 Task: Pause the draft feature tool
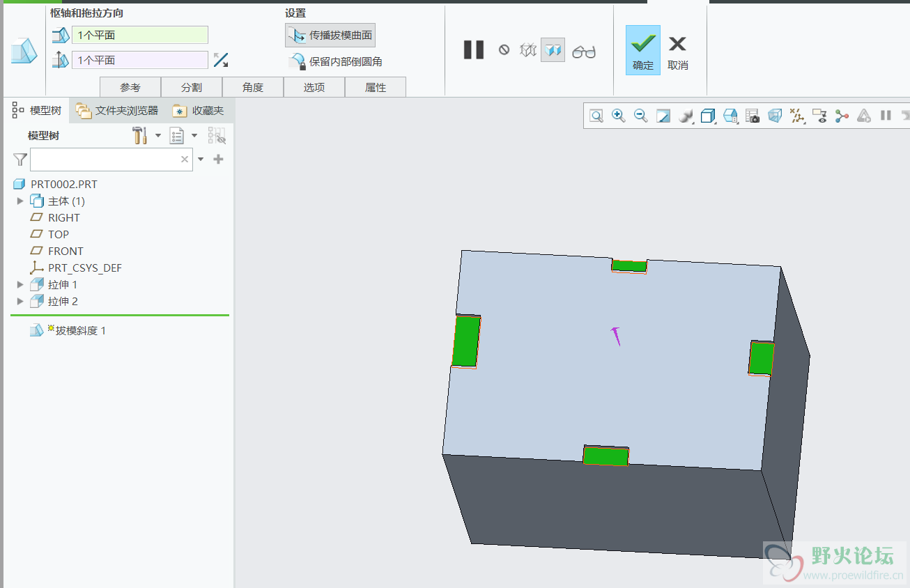tap(474, 49)
